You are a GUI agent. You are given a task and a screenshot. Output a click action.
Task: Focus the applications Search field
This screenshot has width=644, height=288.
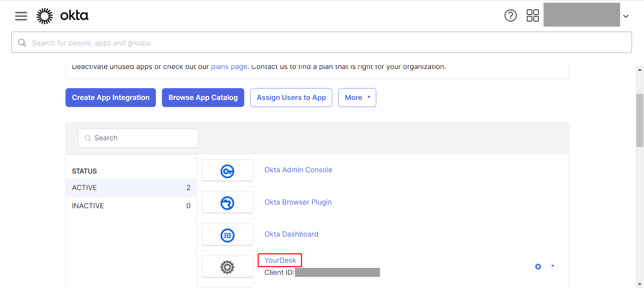138,138
